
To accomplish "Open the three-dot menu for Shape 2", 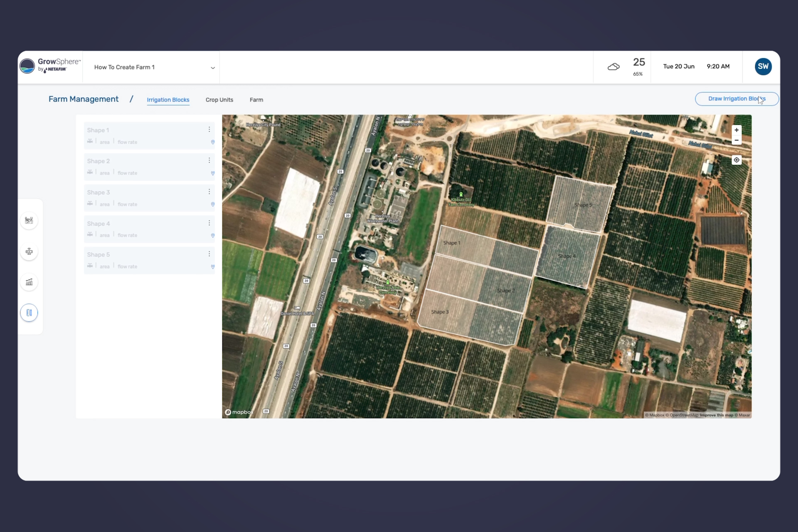I will 209,160.
